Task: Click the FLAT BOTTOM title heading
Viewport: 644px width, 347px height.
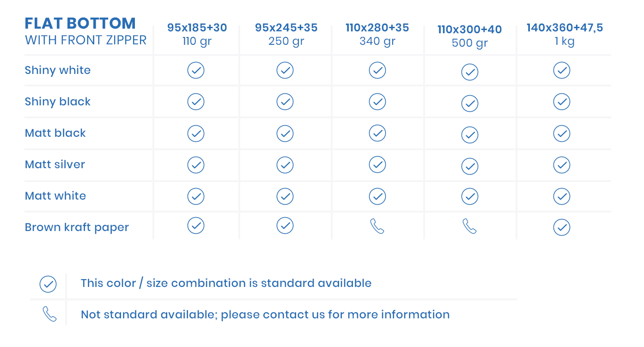Action: (80, 23)
